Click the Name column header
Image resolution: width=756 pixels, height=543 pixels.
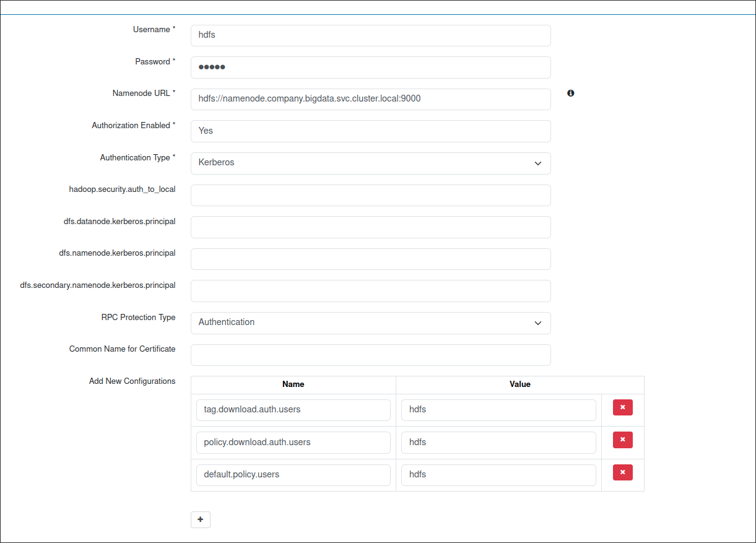[293, 384]
